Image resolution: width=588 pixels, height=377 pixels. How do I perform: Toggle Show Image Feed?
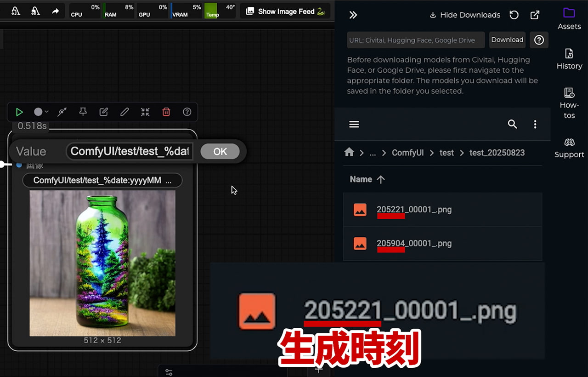285,11
